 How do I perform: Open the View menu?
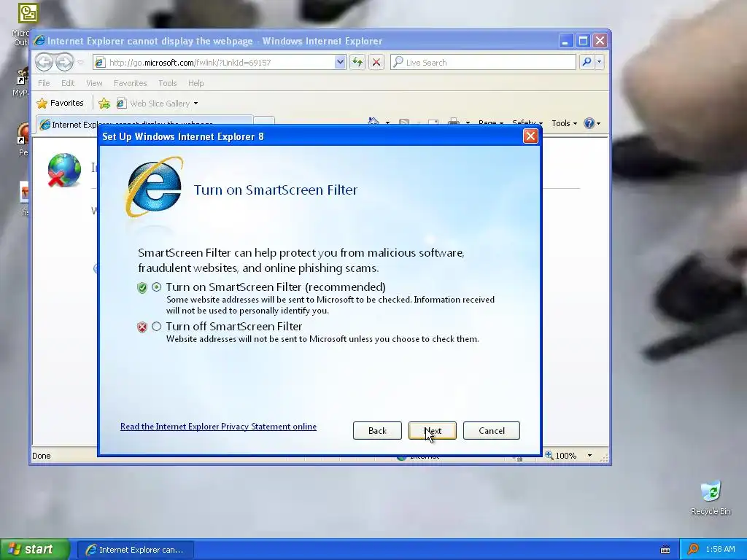click(94, 83)
